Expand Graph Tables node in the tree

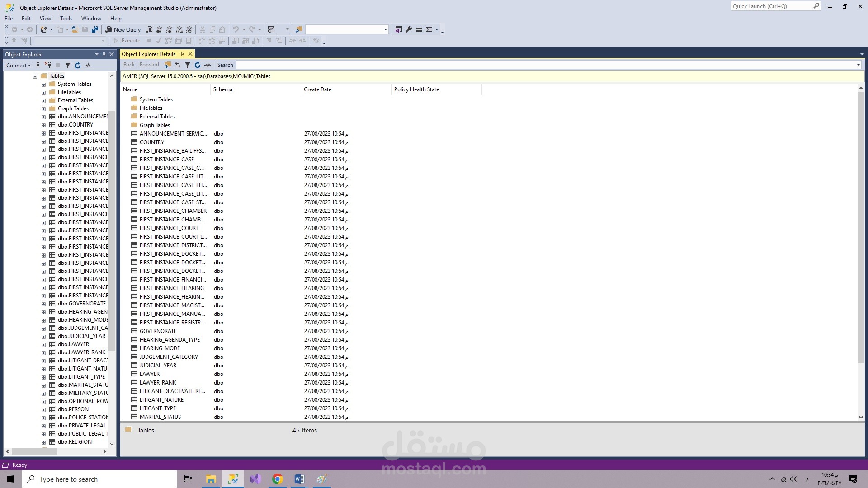(x=43, y=108)
